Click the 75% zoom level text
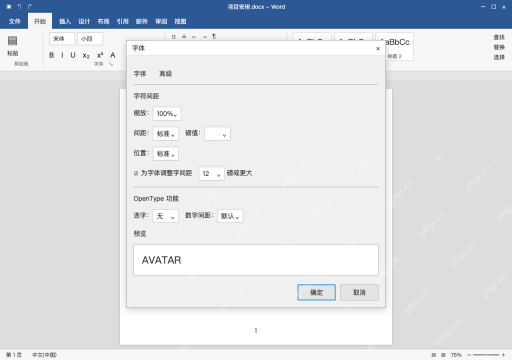Screen dimensions: 512x360 pyautogui.click(x=456, y=355)
